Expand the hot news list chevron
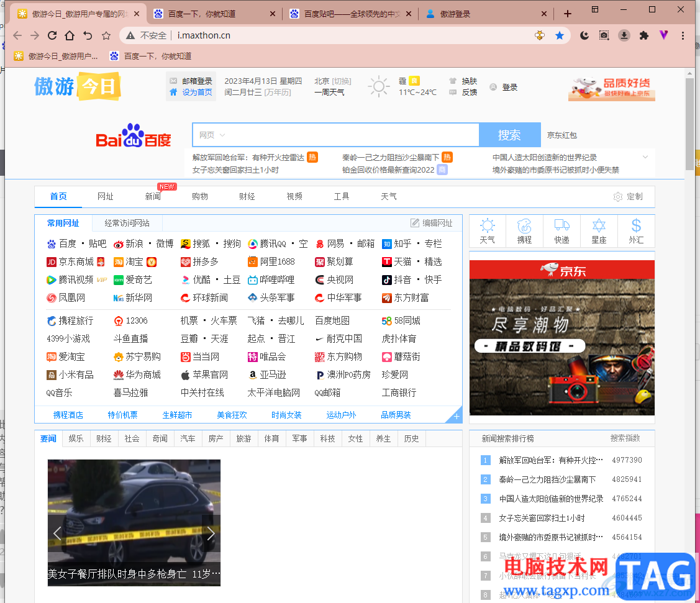 [x=645, y=157]
